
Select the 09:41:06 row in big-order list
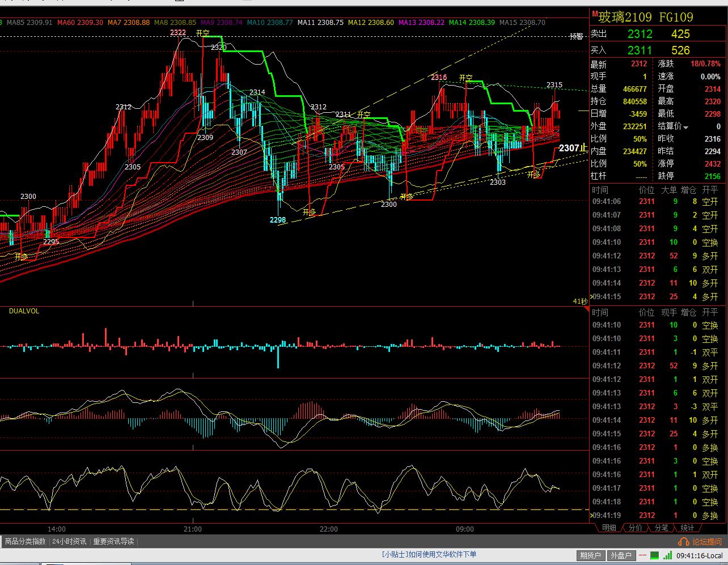pyautogui.click(x=658, y=201)
